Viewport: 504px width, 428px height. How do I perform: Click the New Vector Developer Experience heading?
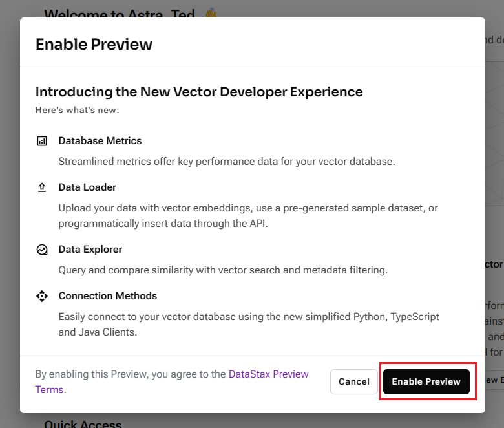click(x=199, y=92)
